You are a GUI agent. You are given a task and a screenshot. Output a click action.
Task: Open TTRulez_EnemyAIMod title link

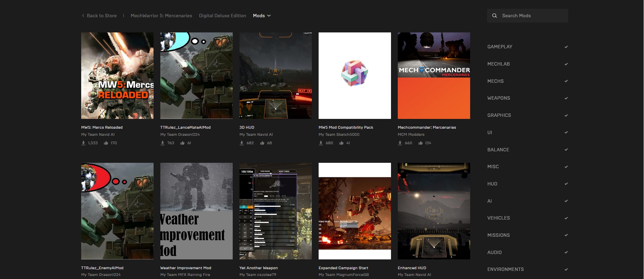pos(102,268)
